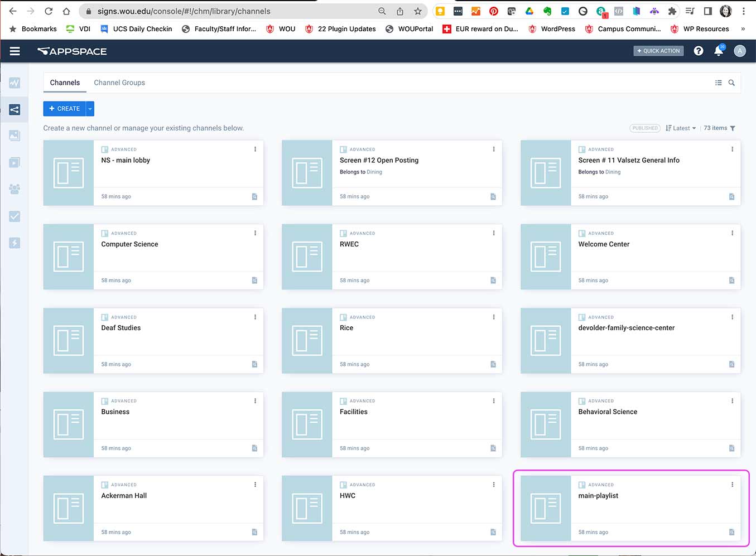This screenshot has width=756, height=556.
Task: Click the user avatar icon in header
Action: coord(740,51)
